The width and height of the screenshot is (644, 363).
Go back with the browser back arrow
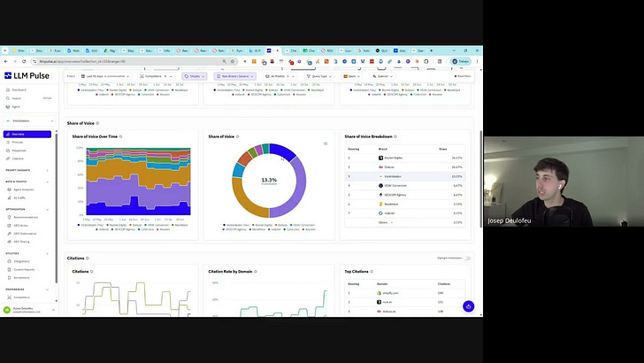tap(5, 61)
